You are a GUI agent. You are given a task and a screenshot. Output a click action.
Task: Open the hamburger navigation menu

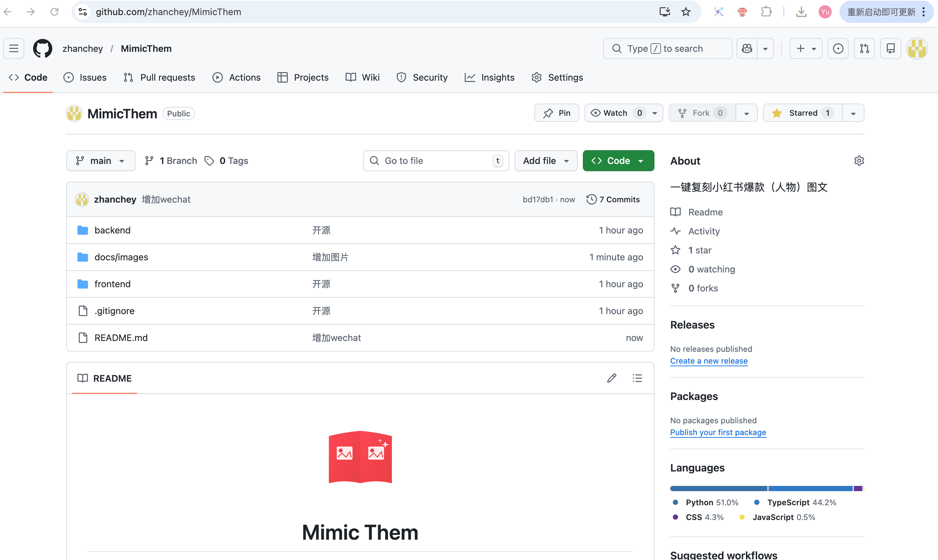pyautogui.click(x=14, y=48)
